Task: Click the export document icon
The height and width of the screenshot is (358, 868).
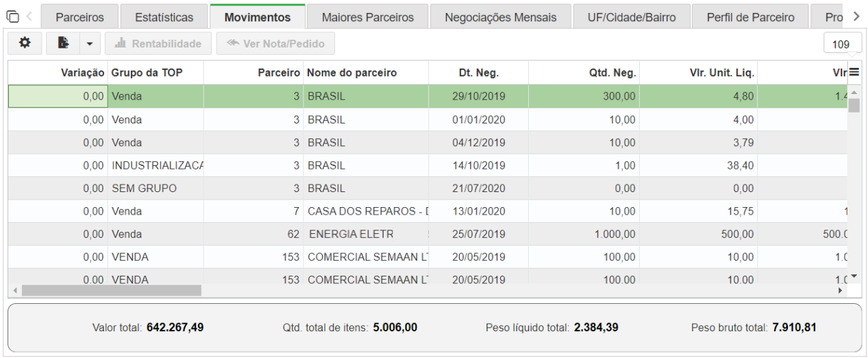Action: 63,43
